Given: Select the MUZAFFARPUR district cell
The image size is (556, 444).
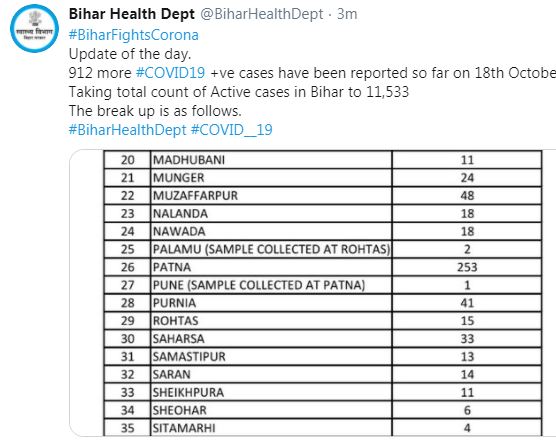Looking at the screenshot, I should pos(271,195).
